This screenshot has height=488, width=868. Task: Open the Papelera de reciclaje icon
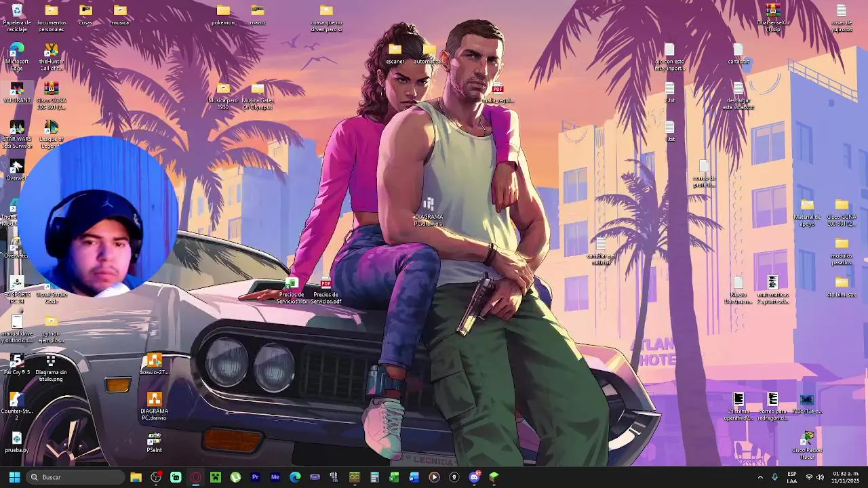tap(17, 18)
